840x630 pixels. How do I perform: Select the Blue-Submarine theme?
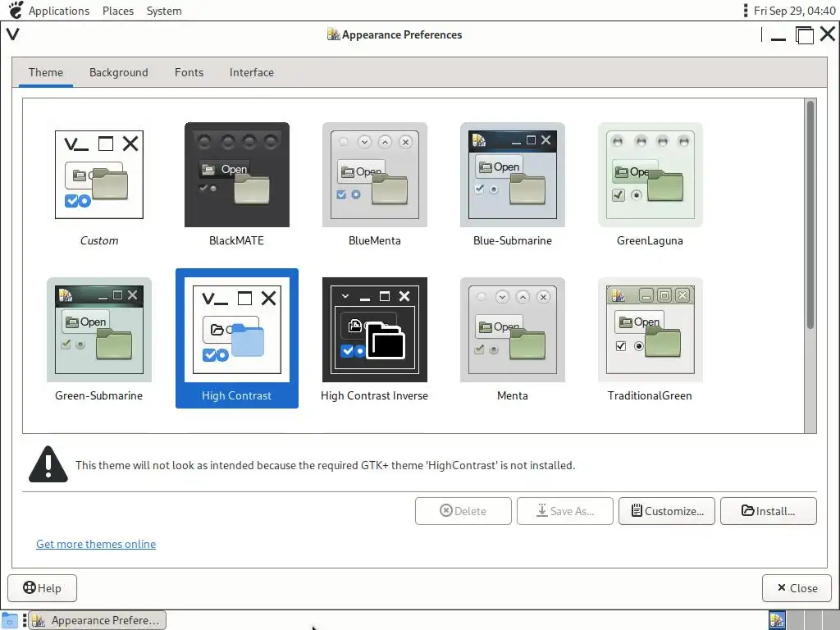click(x=512, y=175)
